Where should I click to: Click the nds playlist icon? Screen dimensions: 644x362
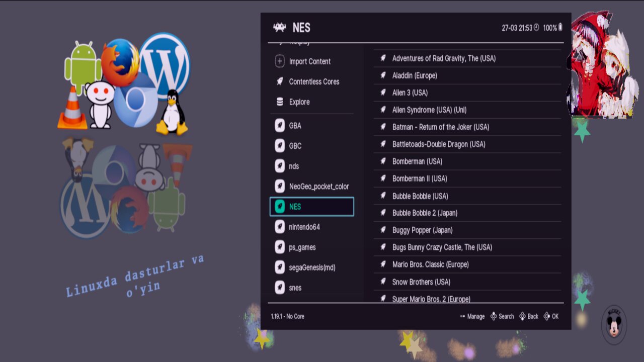tap(280, 166)
